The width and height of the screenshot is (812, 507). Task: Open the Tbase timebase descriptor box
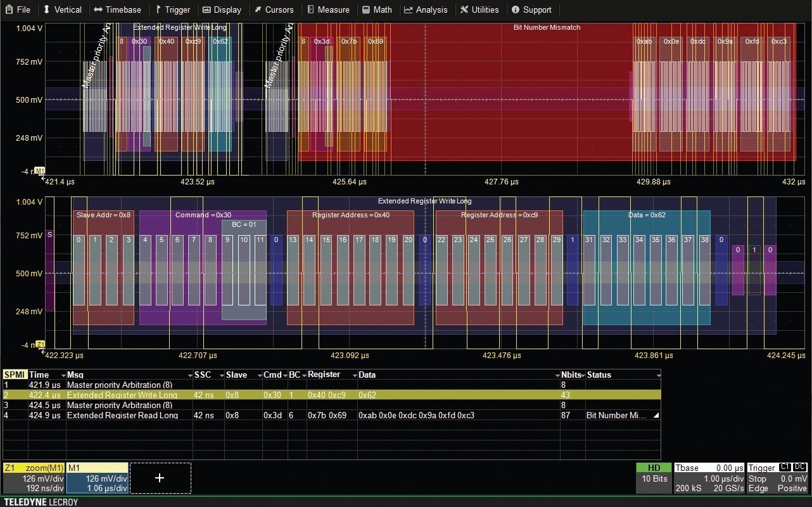(709, 478)
